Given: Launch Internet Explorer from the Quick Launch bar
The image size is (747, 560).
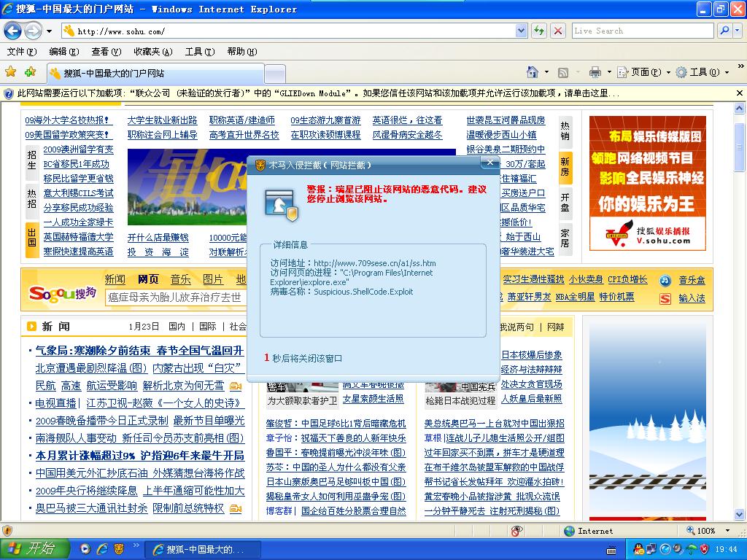Looking at the screenshot, I should pos(101,549).
